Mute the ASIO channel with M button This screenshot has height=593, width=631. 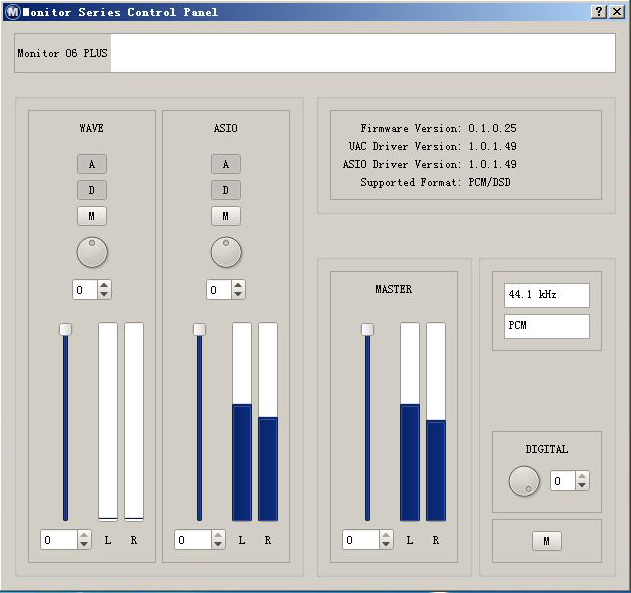pos(226,216)
